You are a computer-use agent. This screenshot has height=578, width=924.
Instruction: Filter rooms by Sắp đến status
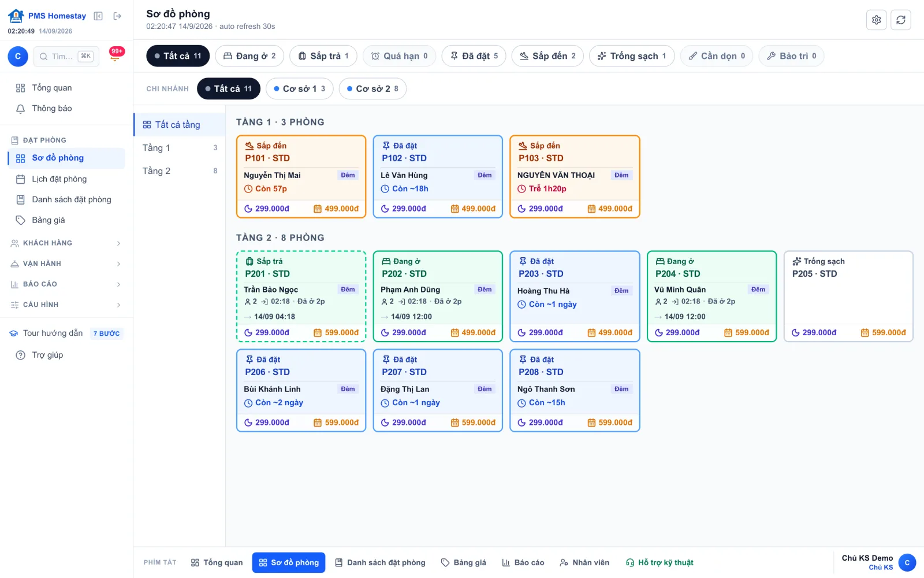click(547, 56)
